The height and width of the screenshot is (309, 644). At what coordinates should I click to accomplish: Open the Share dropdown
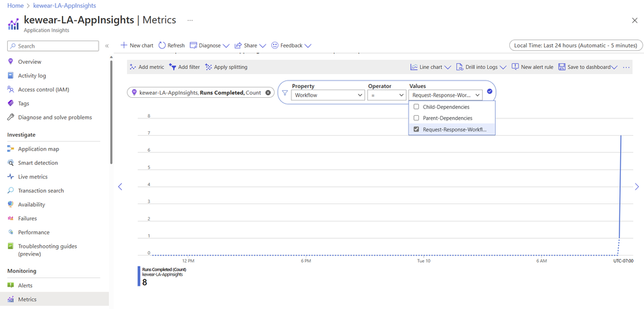[250, 46]
